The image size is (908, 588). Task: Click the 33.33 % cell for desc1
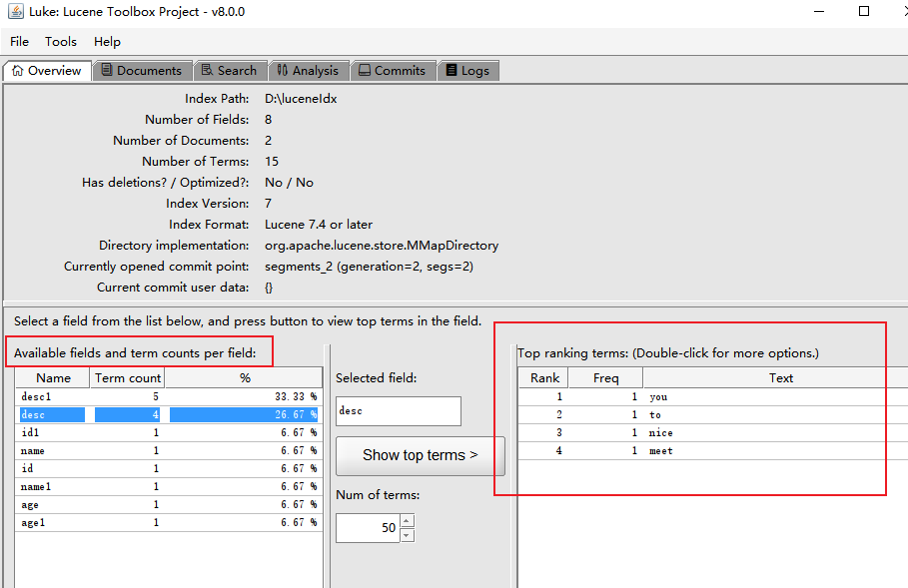[244, 396]
